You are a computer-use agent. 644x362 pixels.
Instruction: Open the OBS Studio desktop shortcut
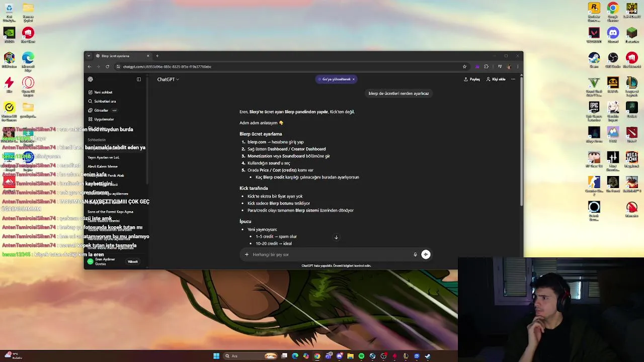pos(613,60)
